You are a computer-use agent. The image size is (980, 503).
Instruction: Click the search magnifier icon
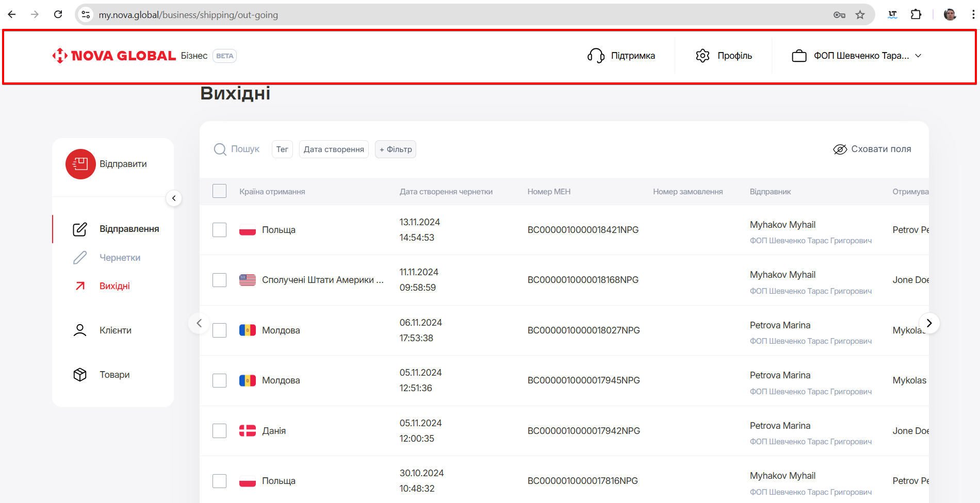(x=220, y=149)
